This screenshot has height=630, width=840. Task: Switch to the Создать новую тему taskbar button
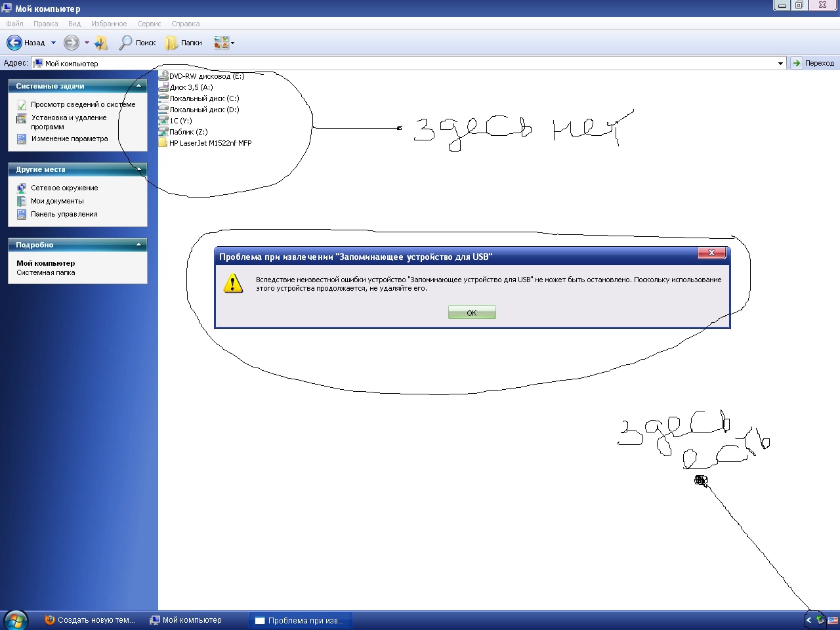pyautogui.click(x=91, y=620)
